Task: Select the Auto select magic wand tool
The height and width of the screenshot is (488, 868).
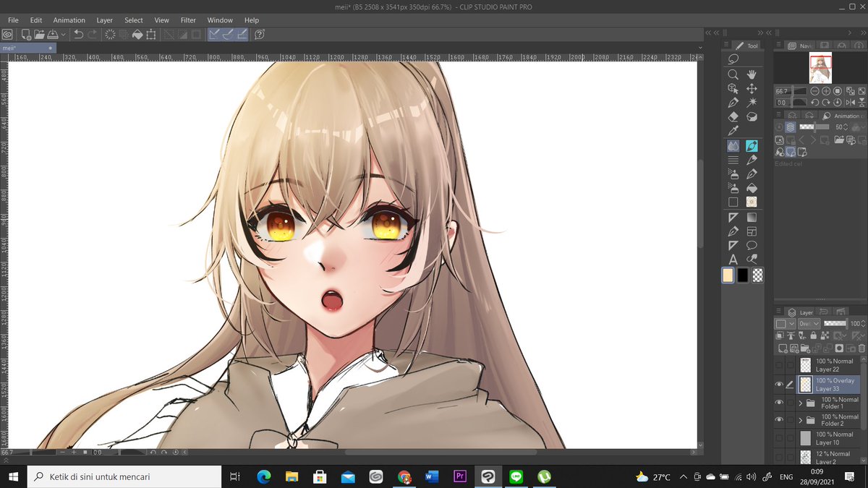Action: click(x=752, y=103)
